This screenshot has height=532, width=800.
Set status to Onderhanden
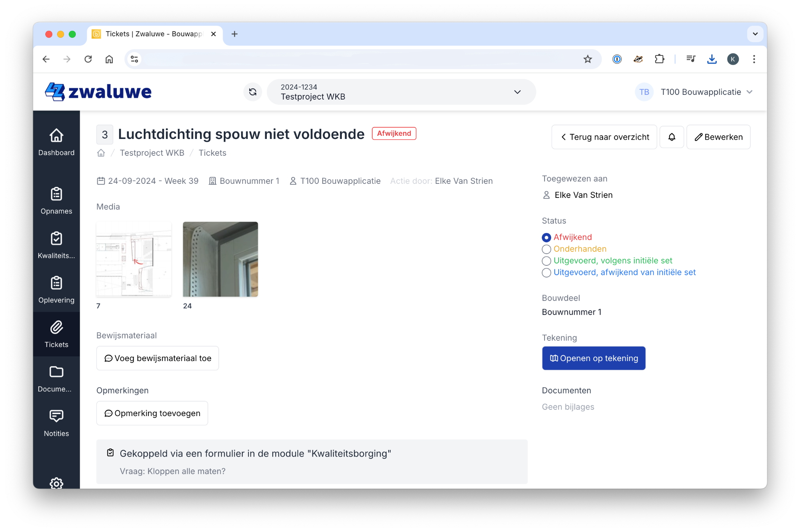click(574, 249)
